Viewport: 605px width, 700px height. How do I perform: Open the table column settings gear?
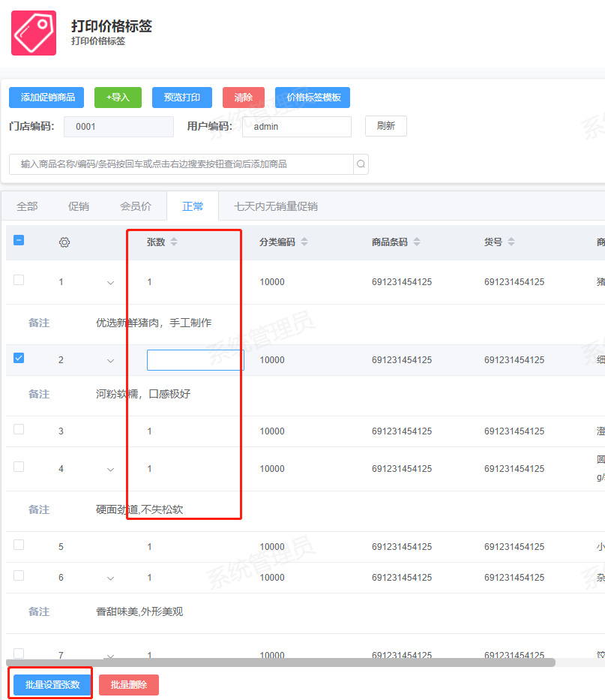64,242
